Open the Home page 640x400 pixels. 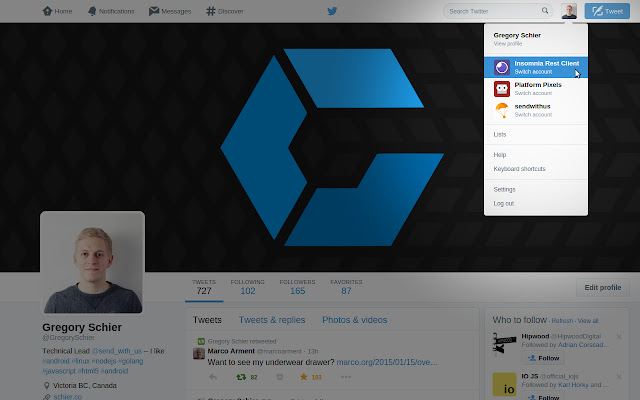57,11
